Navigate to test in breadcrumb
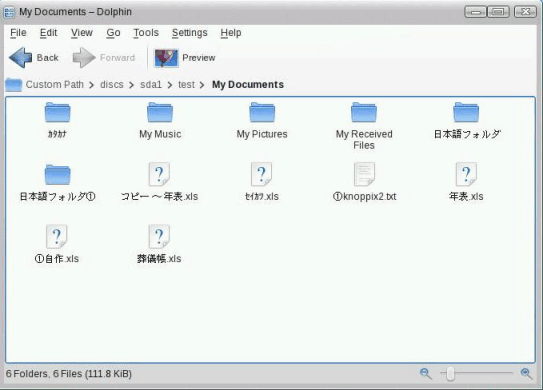Viewport: 543px width, 390px height. pos(186,85)
